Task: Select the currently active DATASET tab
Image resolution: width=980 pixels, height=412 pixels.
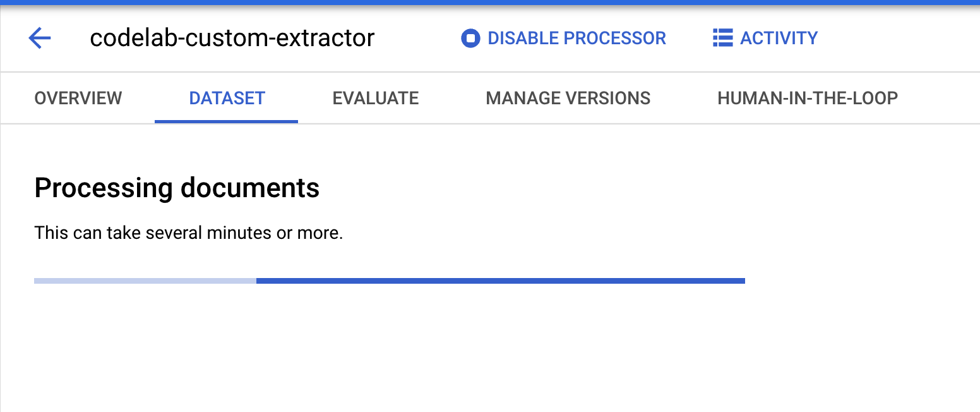Action: tap(226, 98)
